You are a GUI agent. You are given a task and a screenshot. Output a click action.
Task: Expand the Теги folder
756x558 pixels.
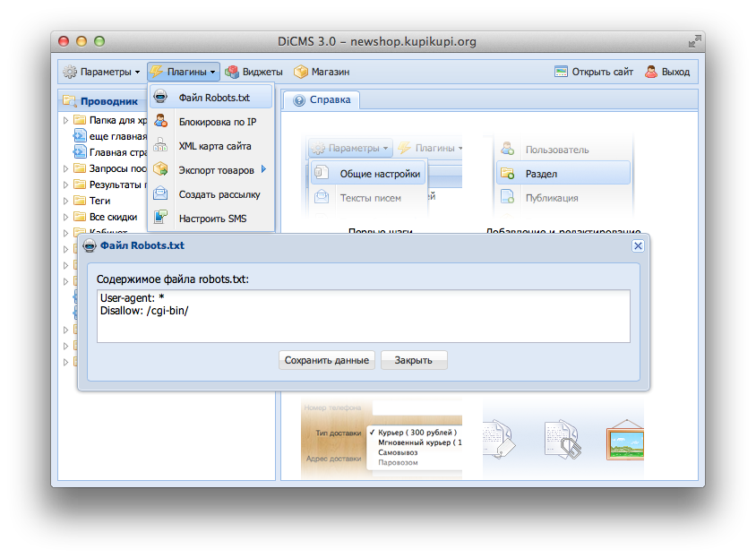pos(66,201)
